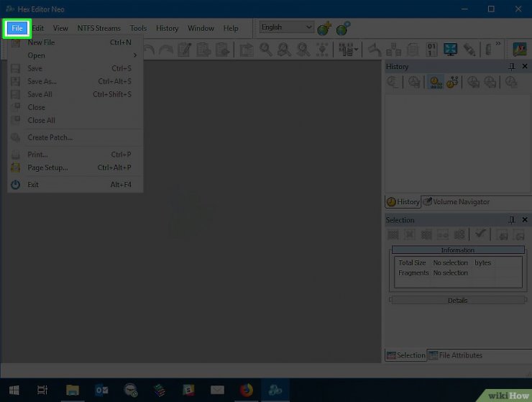Click the highlighter pen toolbar icon

(469, 50)
